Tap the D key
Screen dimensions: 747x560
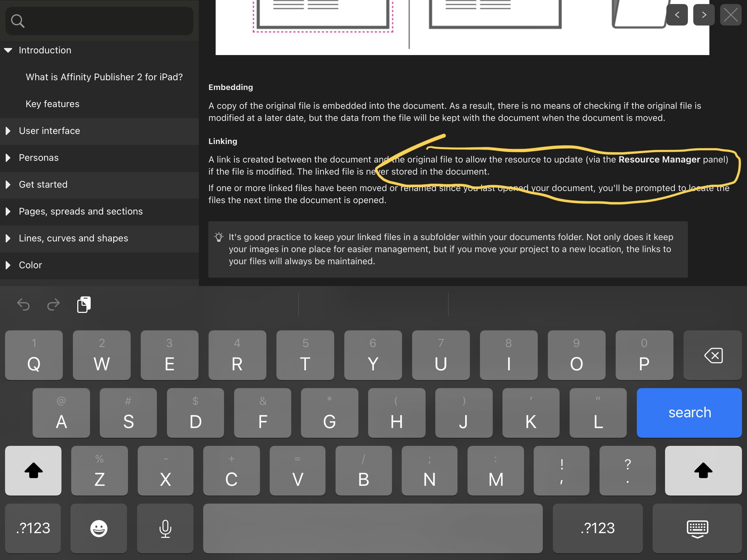[195, 413]
